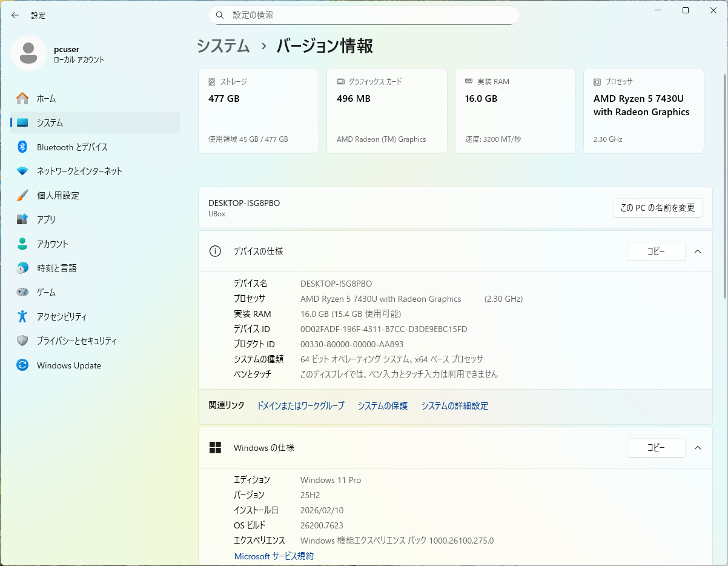The height and width of the screenshot is (566, 728).
Task: Click the Apps (アプリ) icon
Action: tap(22, 219)
